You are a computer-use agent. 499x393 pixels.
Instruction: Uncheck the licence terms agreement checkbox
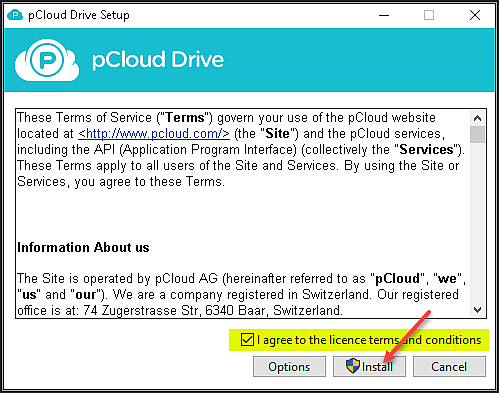pyautogui.click(x=247, y=340)
